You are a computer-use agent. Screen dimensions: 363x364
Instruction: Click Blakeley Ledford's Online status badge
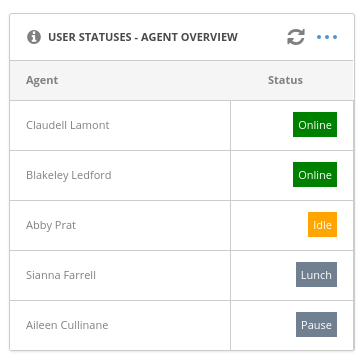pos(315,175)
